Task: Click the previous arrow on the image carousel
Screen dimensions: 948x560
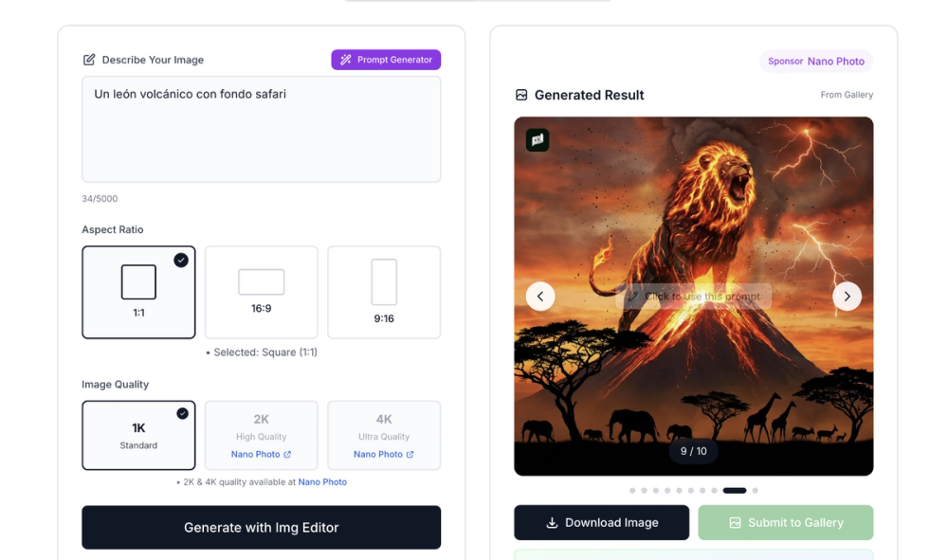Action: (x=540, y=296)
